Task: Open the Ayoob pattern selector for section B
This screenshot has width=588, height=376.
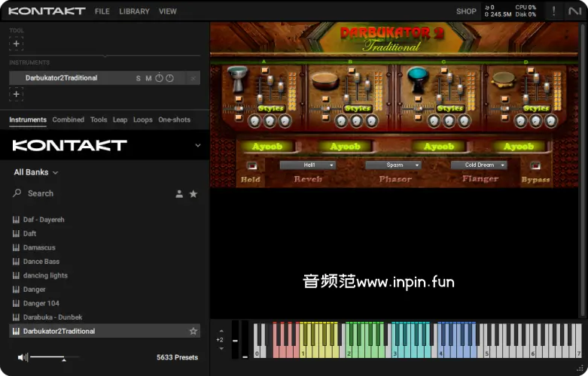Action: click(x=346, y=147)
